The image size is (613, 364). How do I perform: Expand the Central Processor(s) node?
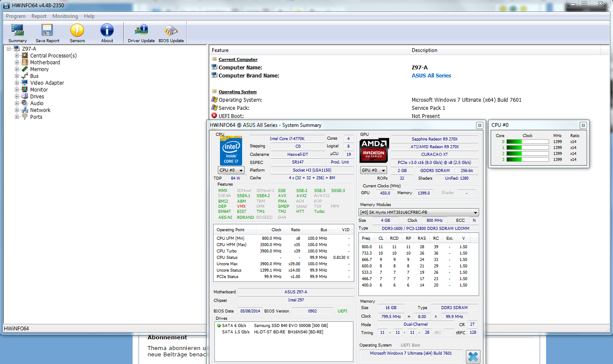click(x=17, y=55)
